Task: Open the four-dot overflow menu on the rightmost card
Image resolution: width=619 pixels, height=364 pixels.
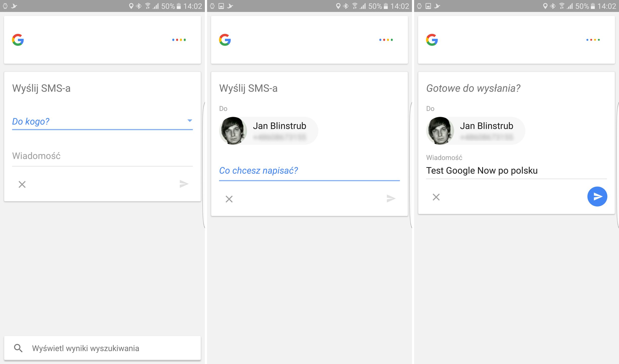Action: point(593,40)
